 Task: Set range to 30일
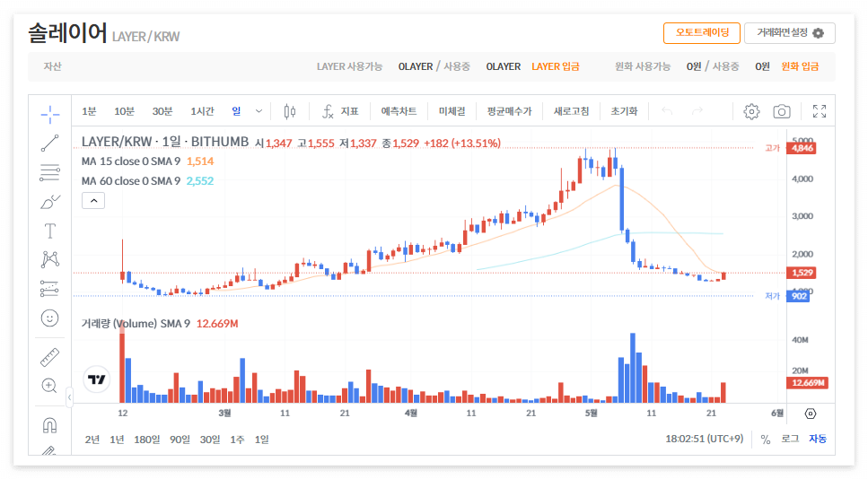(x=210, y=440)
